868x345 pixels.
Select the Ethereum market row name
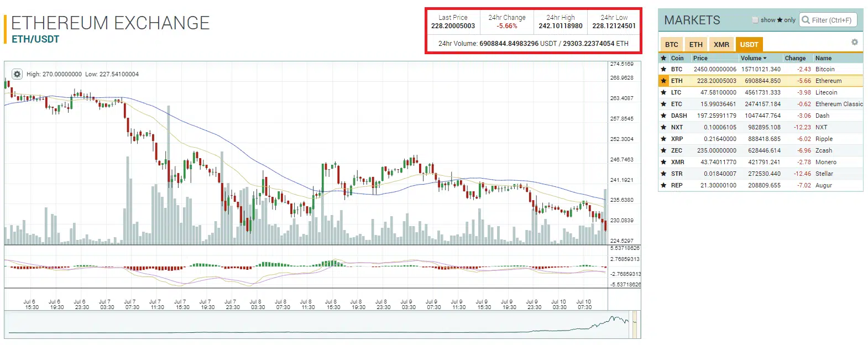pyautogui.click(x=828, y=81)
